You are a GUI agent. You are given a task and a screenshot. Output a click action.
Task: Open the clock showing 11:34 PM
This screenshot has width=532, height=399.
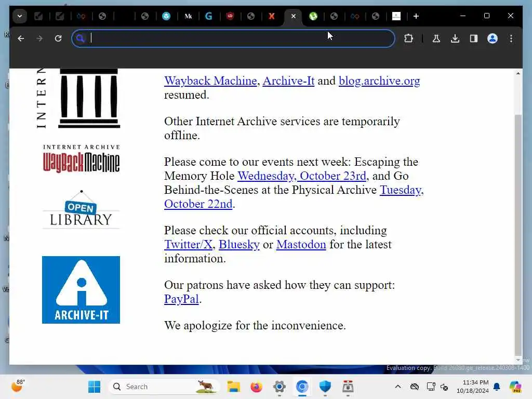point(473,387)
